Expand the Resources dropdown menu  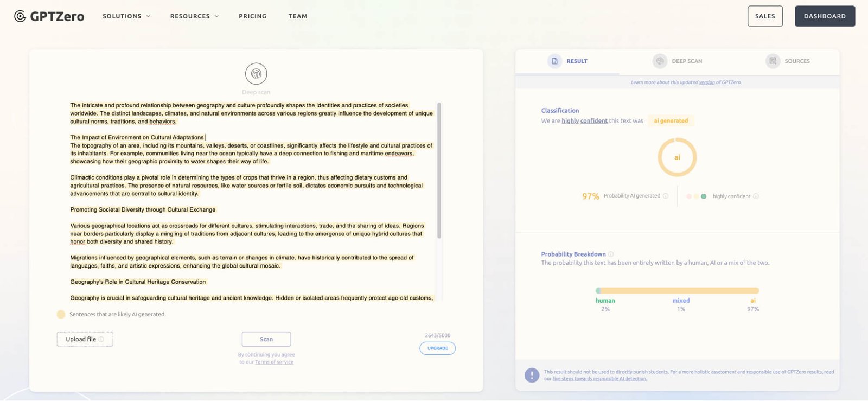coord(194,16)
